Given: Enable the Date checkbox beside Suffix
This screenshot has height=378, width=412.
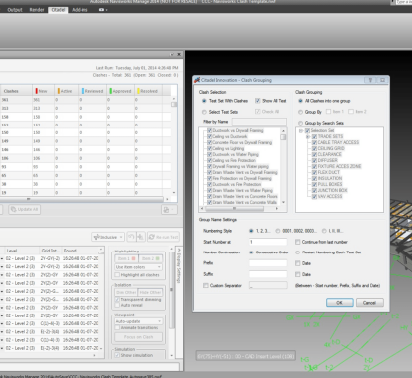Looking at the screenshot, I should [298, 274].
